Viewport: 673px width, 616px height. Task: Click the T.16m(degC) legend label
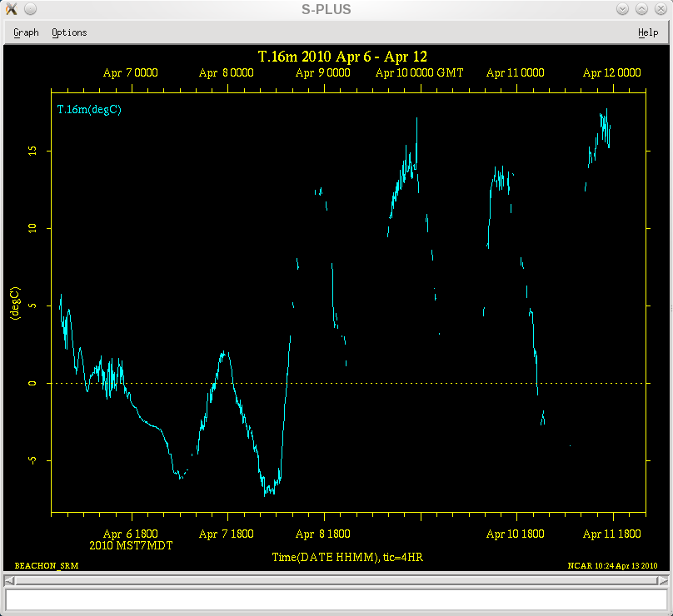pos(89,110)
